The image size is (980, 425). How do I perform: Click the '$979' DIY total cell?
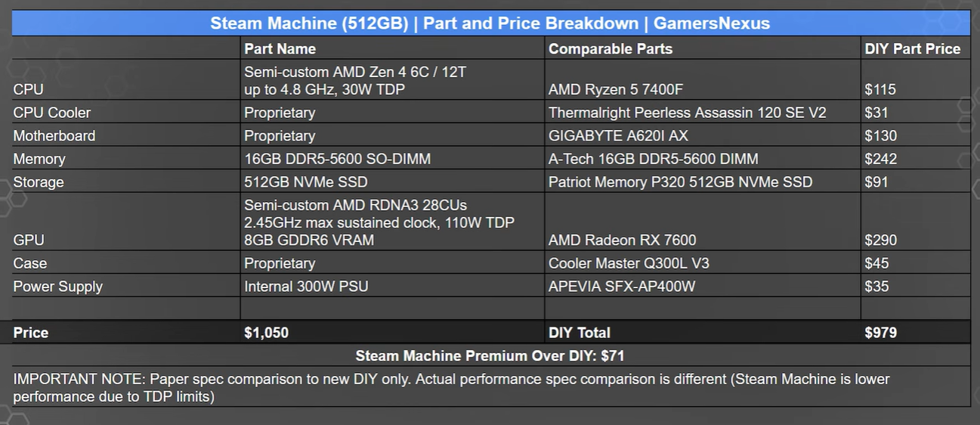881,333
